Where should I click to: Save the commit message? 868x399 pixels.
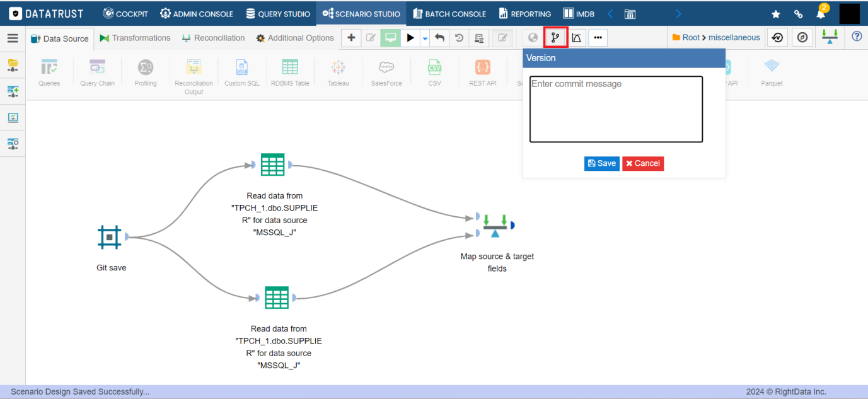[x=602, y=163]
